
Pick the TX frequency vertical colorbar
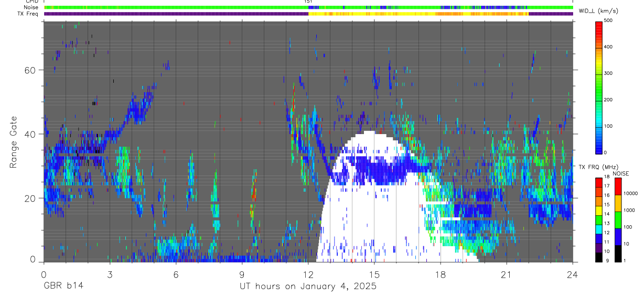point(598,219)
